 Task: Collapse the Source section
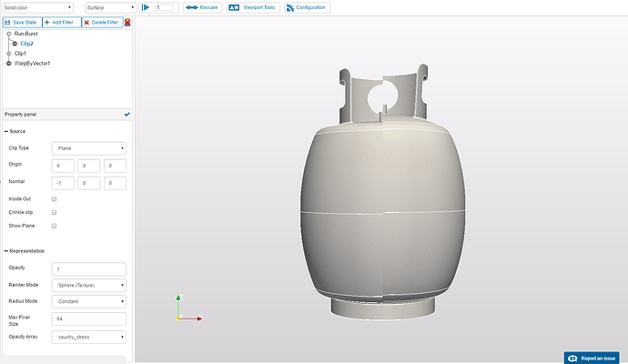[x=7, y=131]
